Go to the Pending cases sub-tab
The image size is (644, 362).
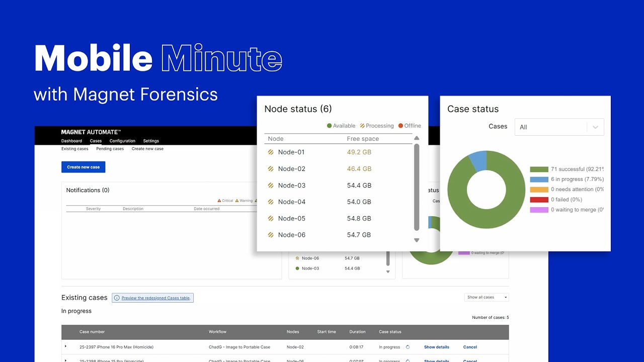110,149
